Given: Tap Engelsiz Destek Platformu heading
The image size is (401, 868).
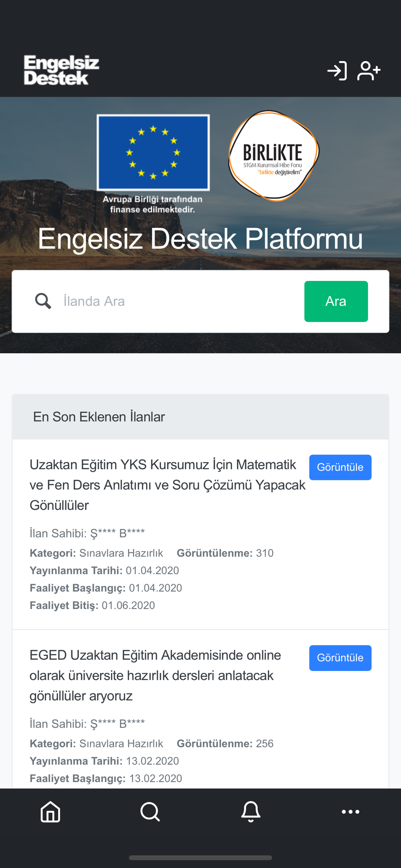Looking at the screenshot, I should [x=200, y=238].
